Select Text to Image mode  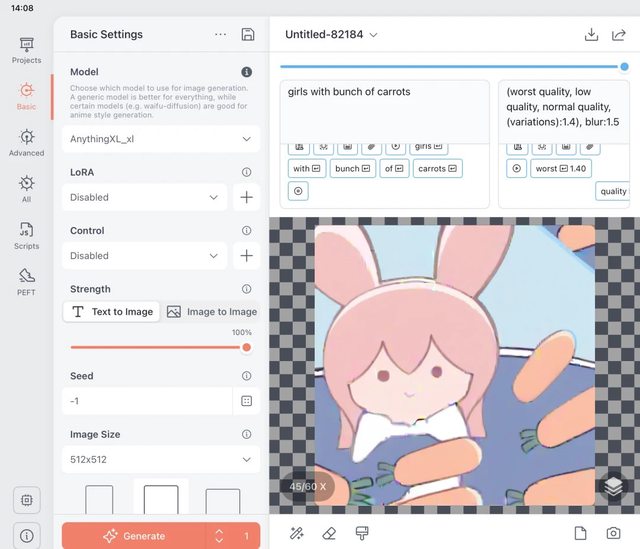pos(112,312)
